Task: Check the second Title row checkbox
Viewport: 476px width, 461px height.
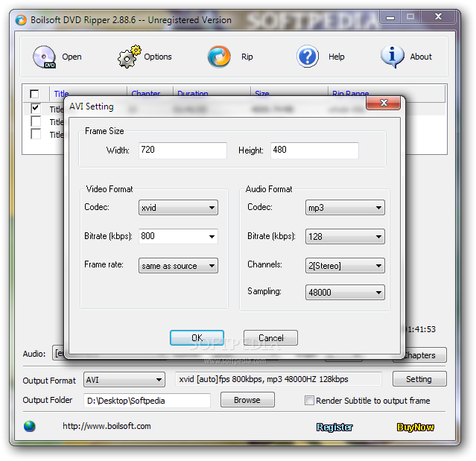Action: tap(36, 121)
